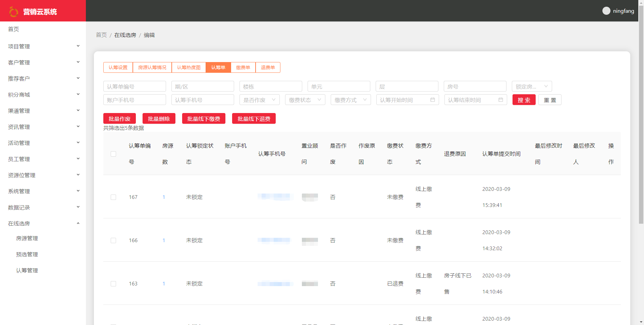The width and height of the screenshot is (644, 325).
Task: Click the 批量删除 button
Action: point(159,119)
